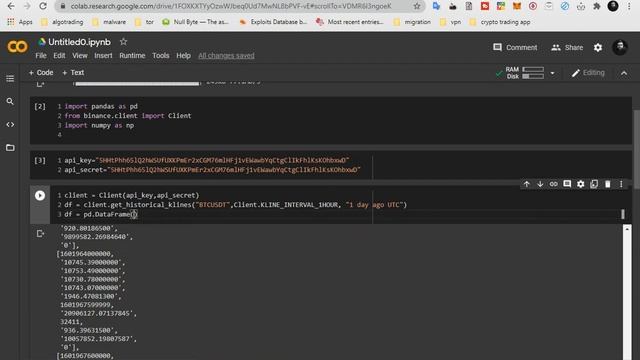Add a comment to the cell
Viewport: 640px width, 360px height.
(x=567, y=184)
